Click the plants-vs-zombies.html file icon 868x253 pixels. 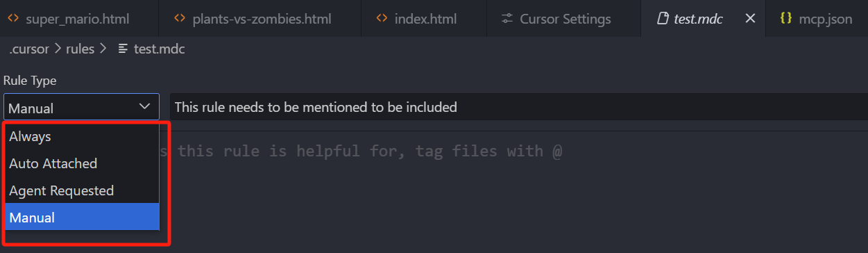click(180, 19)
